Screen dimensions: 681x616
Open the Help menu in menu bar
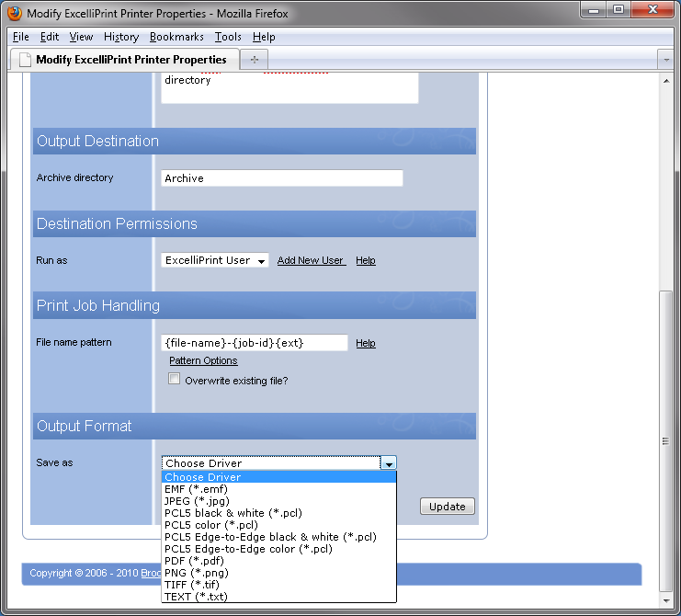(x=264, y=37)
